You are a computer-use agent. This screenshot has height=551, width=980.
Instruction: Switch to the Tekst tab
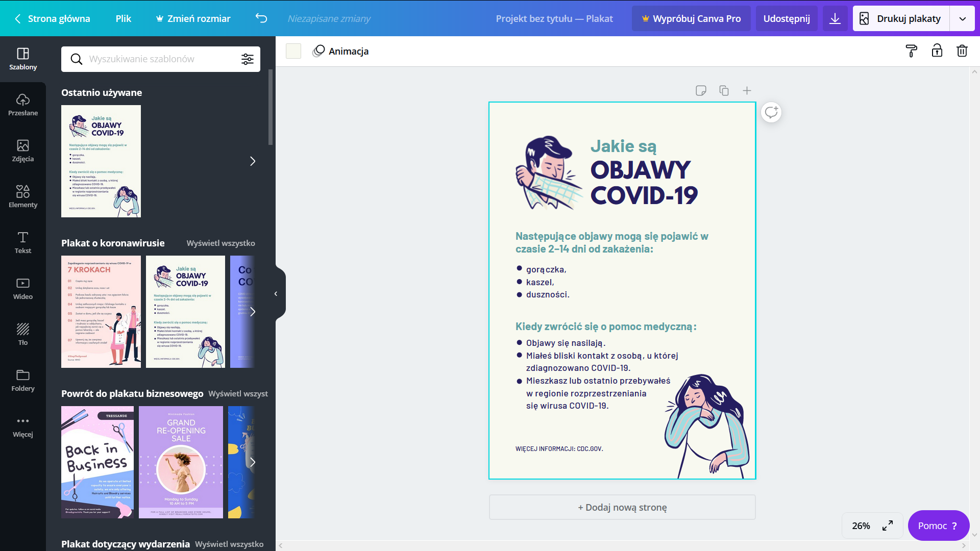(23, 242)
